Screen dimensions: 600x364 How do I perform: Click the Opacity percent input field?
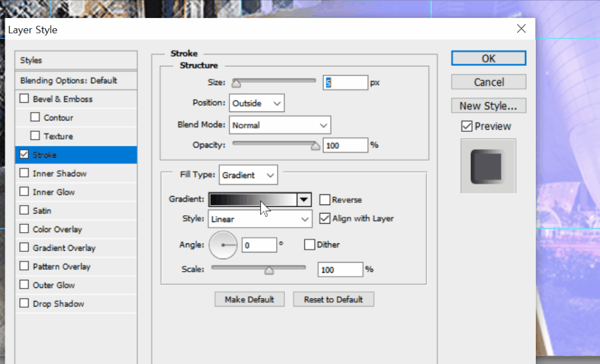pos(346,145)
